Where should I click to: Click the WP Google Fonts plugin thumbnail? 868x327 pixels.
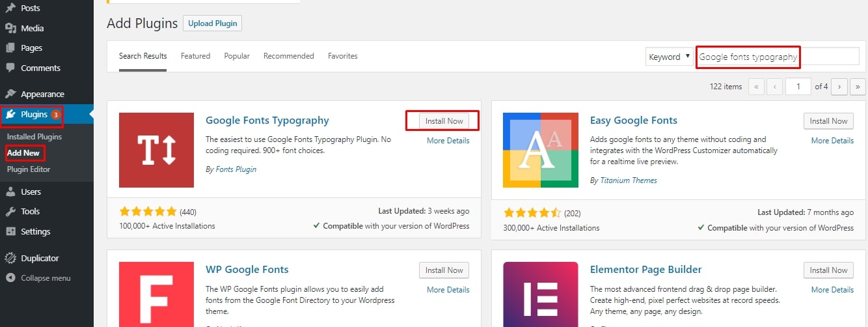coord(156,294)
